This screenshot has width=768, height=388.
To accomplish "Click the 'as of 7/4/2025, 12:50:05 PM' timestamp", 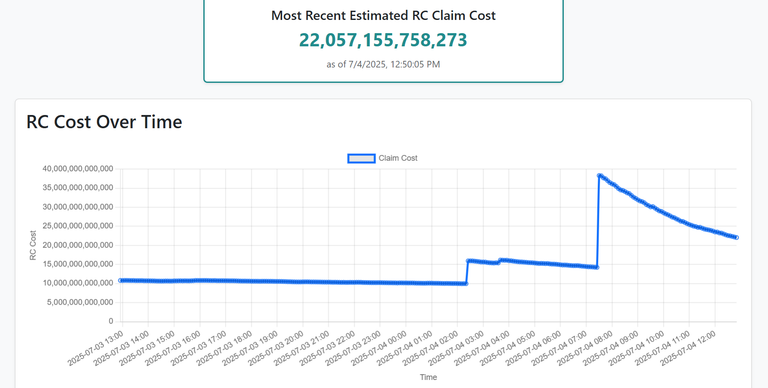I will 383,64.
